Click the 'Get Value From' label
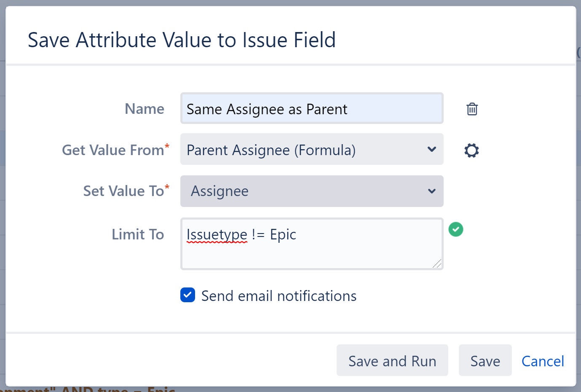 coord(113,150)
